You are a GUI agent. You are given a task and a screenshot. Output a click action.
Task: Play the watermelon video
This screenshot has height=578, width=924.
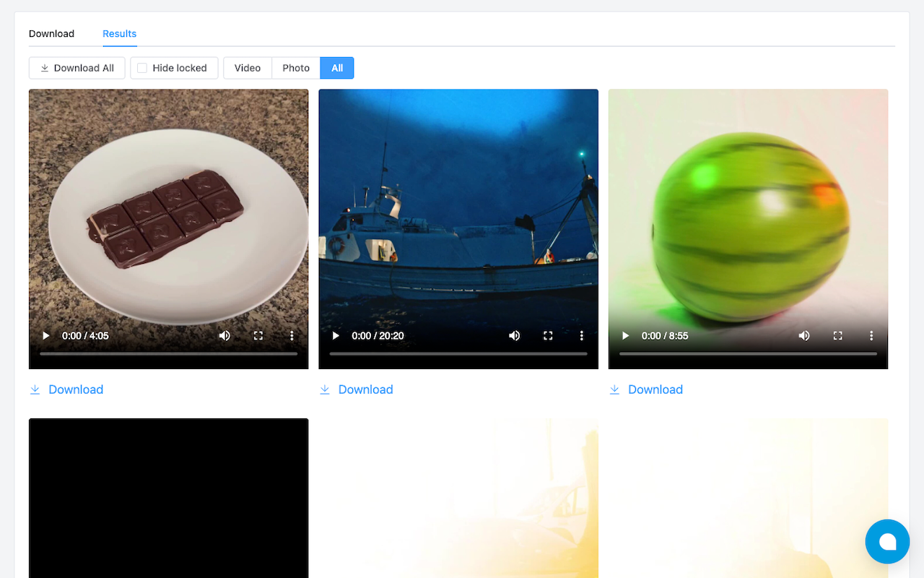pyautogui.click(x=626, y=336)
